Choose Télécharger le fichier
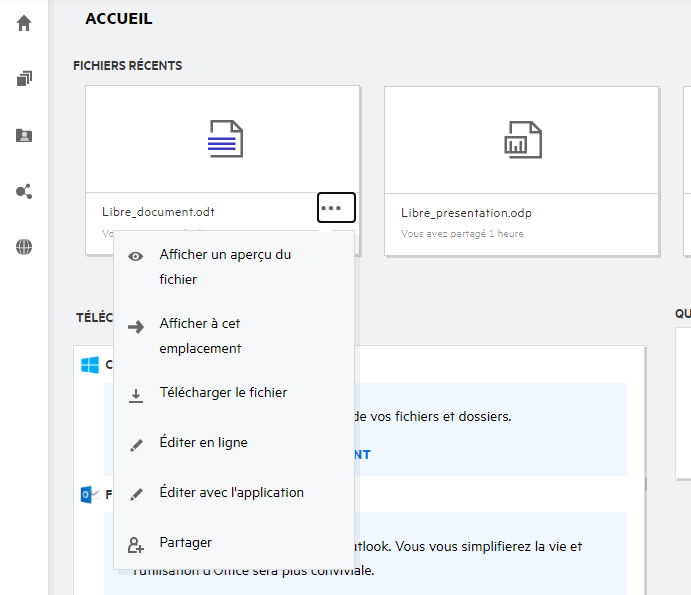Image resolution: width=691 pixels, height=595 pixels. click(x=234, y=392)
